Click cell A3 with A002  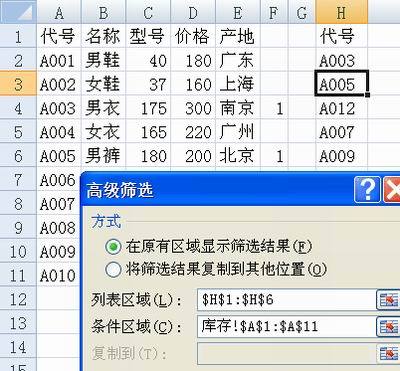pos(59,84)
